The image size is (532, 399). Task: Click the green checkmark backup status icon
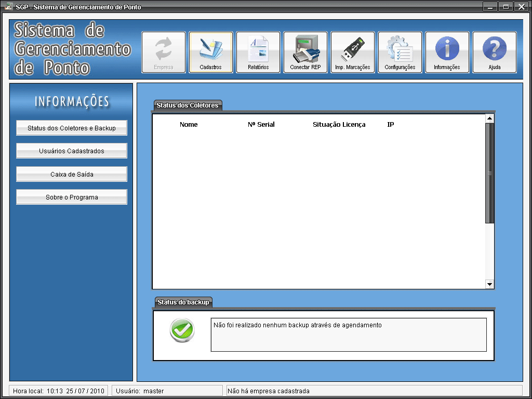182,330
